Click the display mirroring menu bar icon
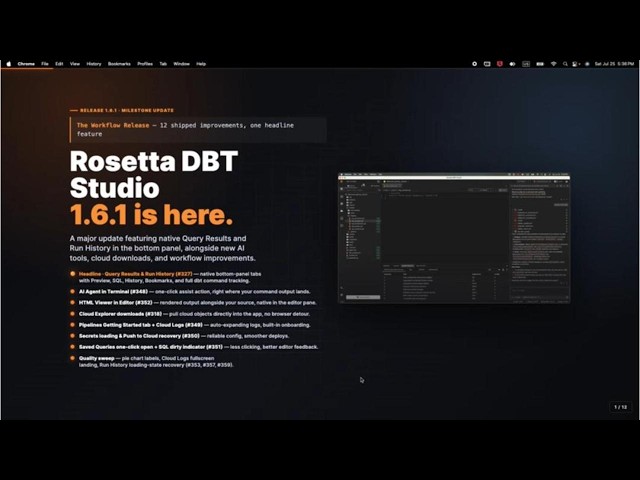Image resolution: width=640 pixels, height=480 pixels. point(487,64)
